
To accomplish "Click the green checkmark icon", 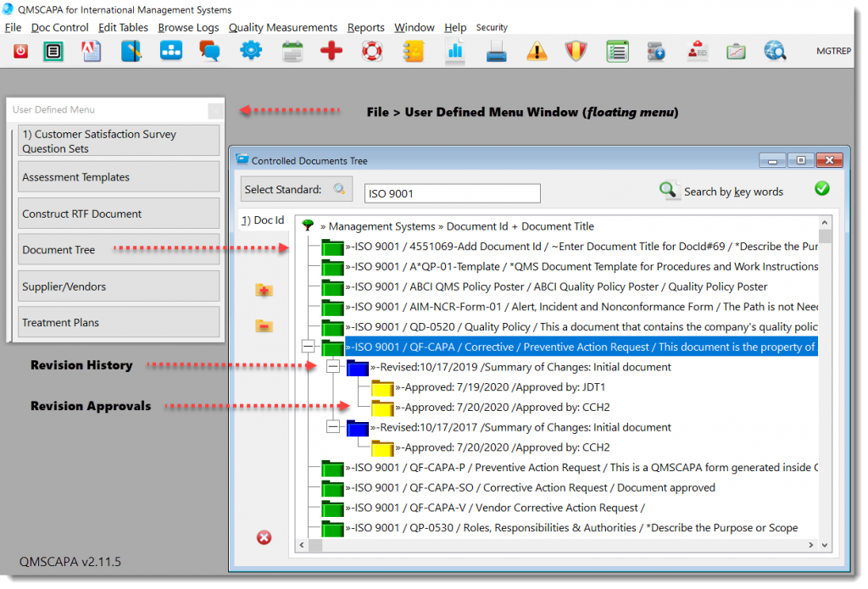I will coord(822,189).
